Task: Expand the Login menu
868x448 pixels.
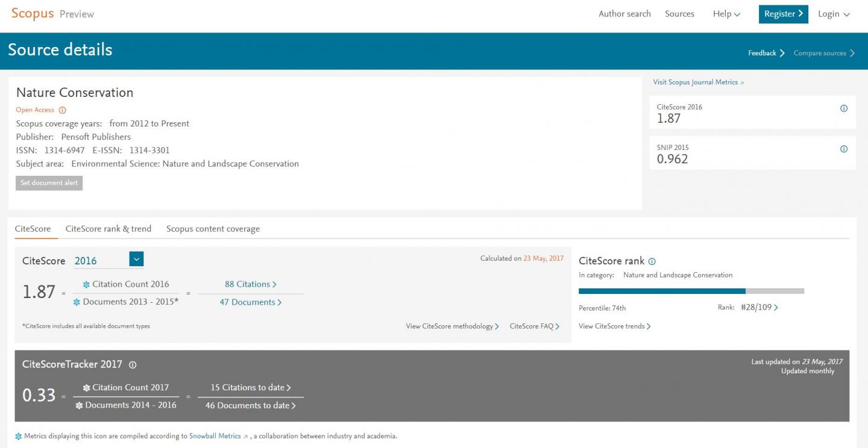Action: (x=833, y=14)
